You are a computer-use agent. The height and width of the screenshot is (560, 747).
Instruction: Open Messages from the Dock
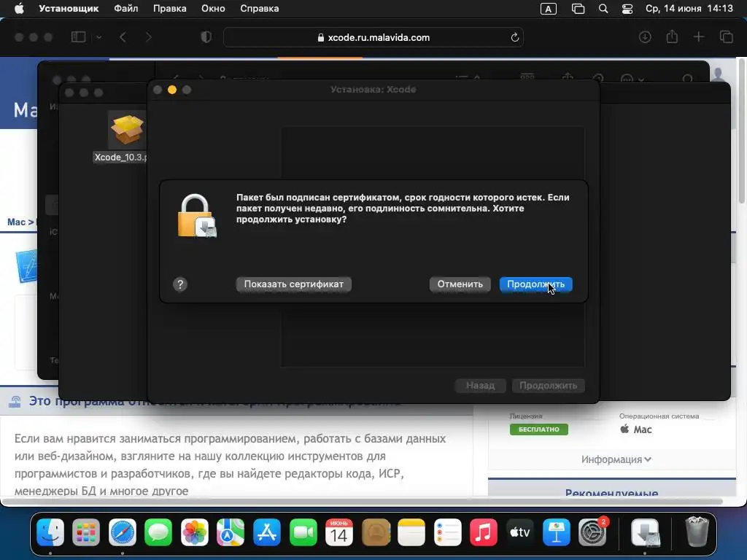click(x=158, y=532)
